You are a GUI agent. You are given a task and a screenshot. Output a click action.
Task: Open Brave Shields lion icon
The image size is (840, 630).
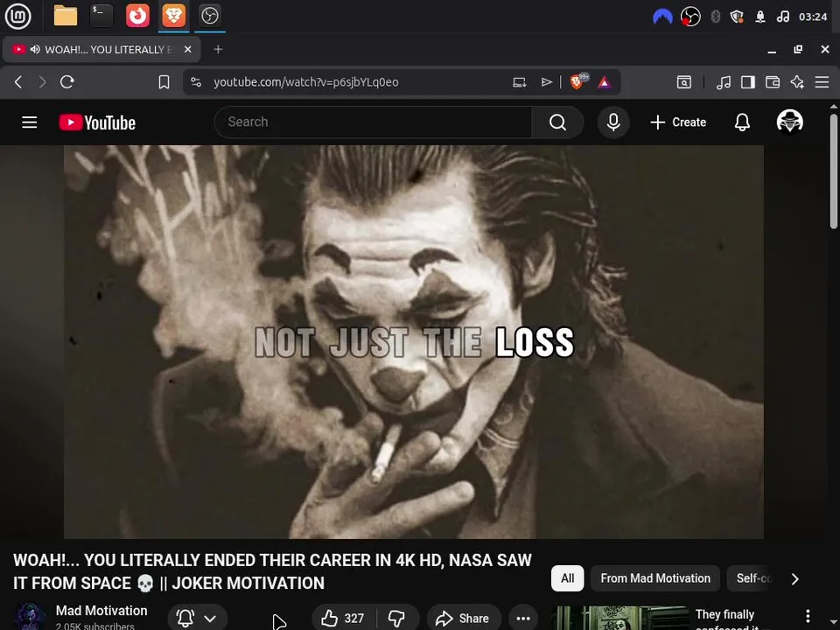point(577,81)
